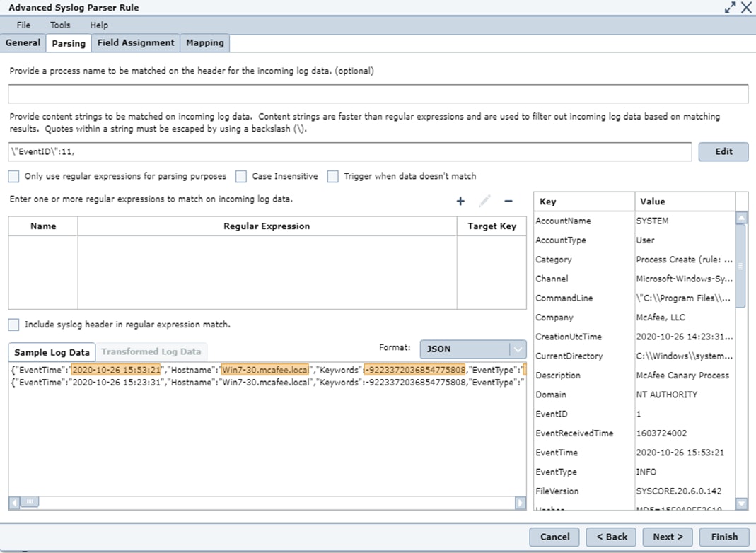Click the pencil edit regular expression icon
Screen dimensions: 756x553
484,201
